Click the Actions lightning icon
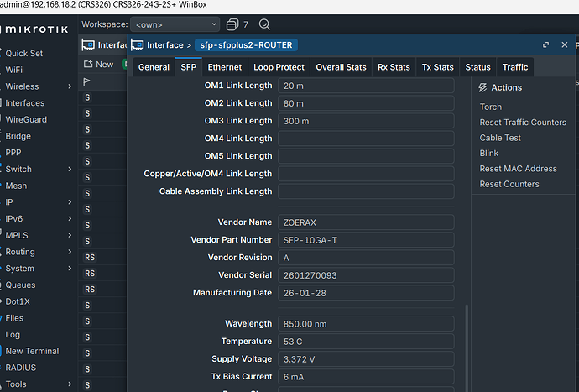The image size is (579, 392). tap(482, 87)
